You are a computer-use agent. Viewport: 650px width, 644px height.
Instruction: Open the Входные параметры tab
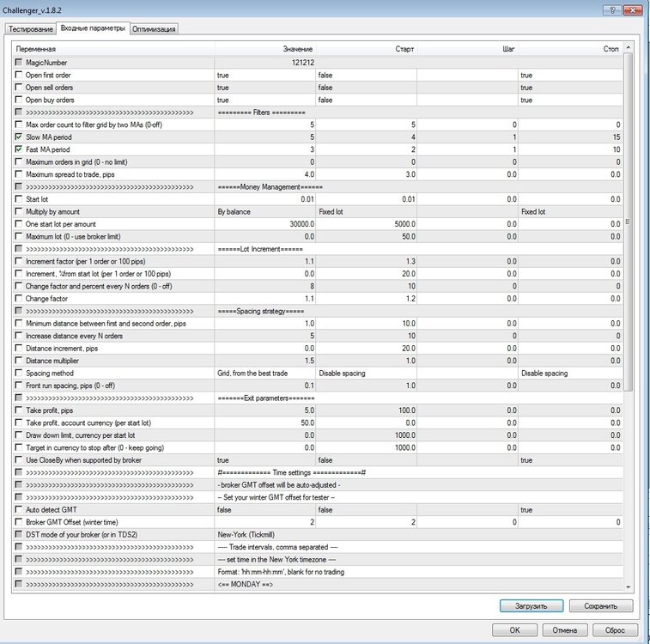93,28
